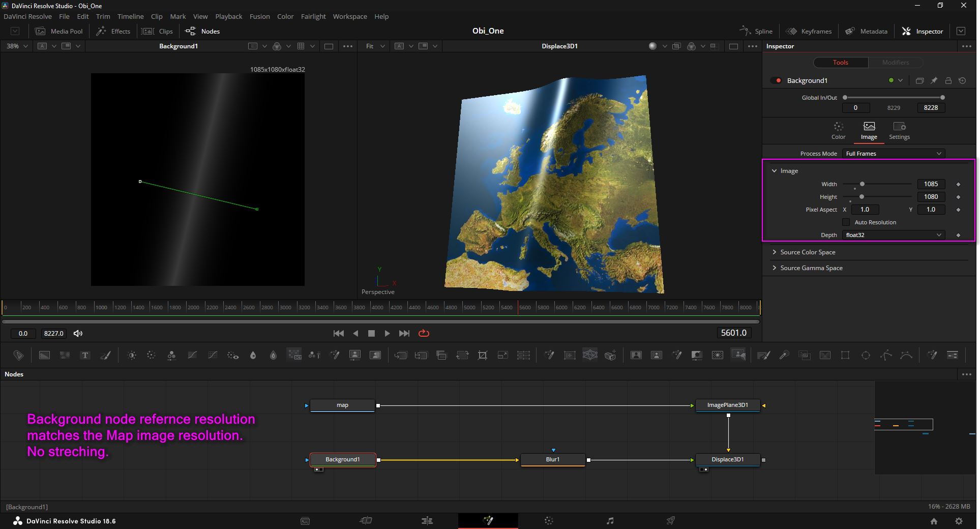Add a Blur tool (droplet icon)
980x529 pixels.
pos(253,355)
